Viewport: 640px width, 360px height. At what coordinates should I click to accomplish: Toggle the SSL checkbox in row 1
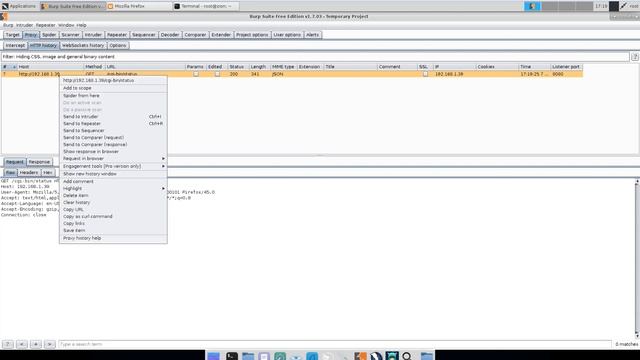pyautogui.click(x=425, y=74)
